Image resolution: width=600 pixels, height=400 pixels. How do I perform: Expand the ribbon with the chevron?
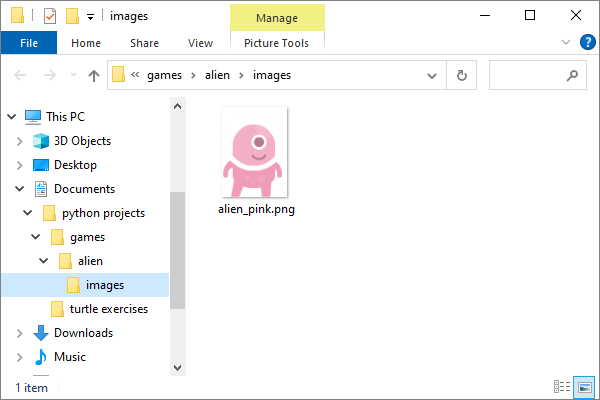pyautogui.click(x=566, y=42)
